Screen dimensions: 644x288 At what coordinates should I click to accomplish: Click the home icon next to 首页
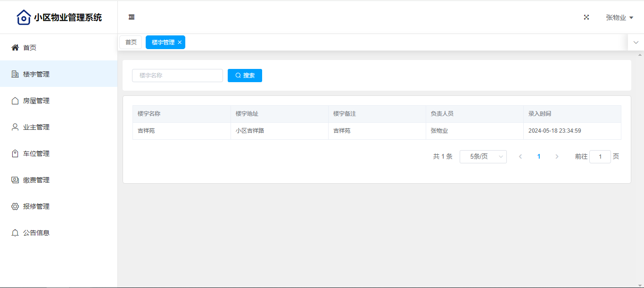point(15,48)
